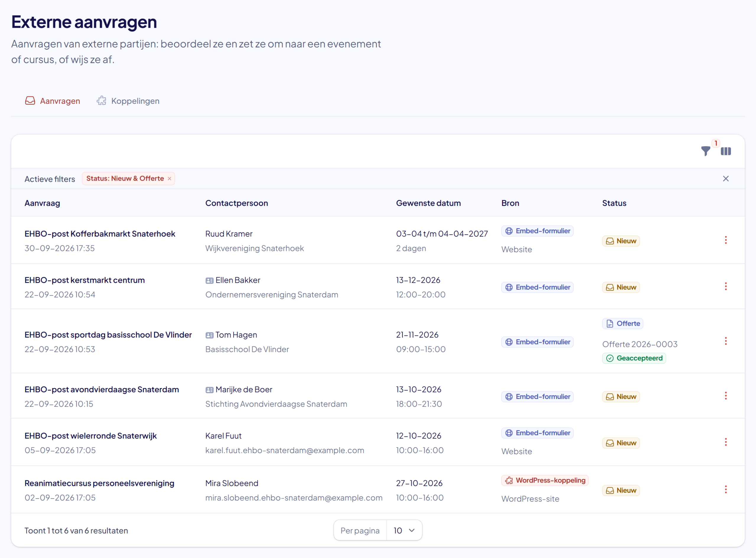This screenshot has height=558, width=756.
Task: Click contact card icon beside Marijke de Boer
Action: point(209,390)
